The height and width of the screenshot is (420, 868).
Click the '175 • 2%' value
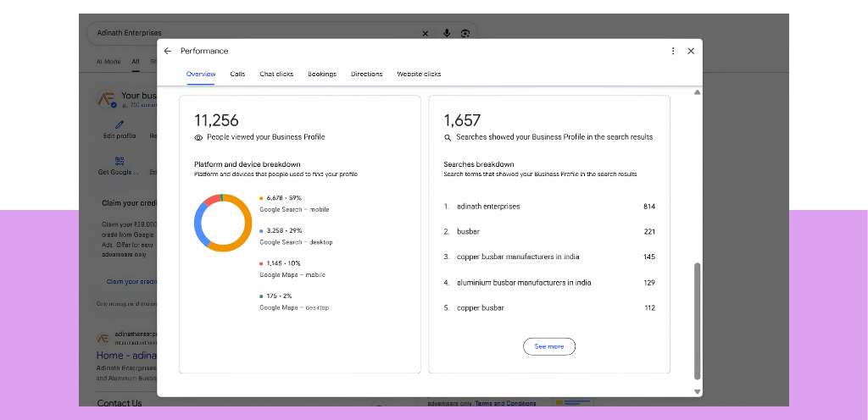click(280, 296)
